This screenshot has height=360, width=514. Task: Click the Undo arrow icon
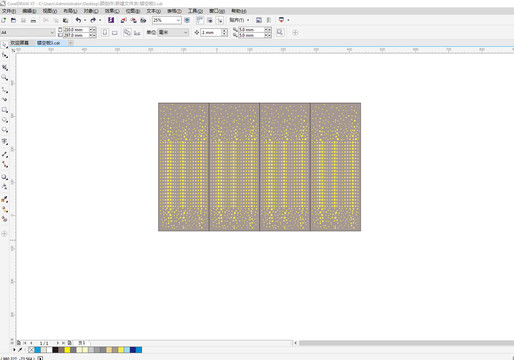[78, 20]
